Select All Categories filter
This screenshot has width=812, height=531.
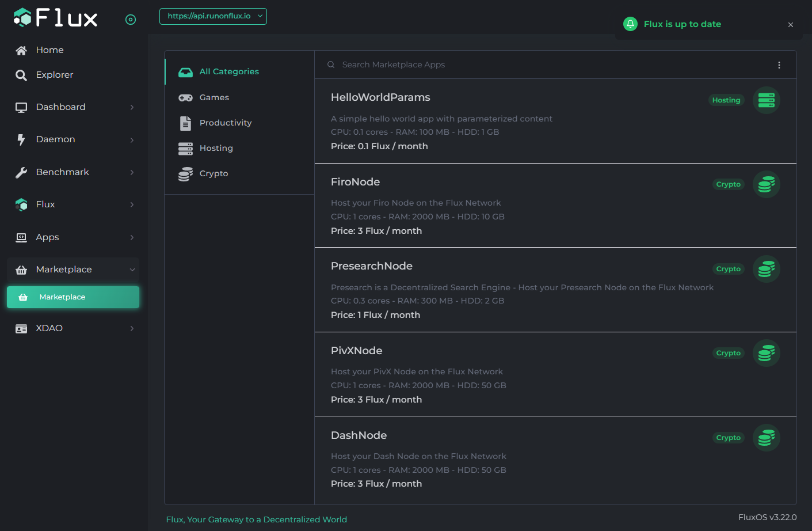tap(228, 71)
